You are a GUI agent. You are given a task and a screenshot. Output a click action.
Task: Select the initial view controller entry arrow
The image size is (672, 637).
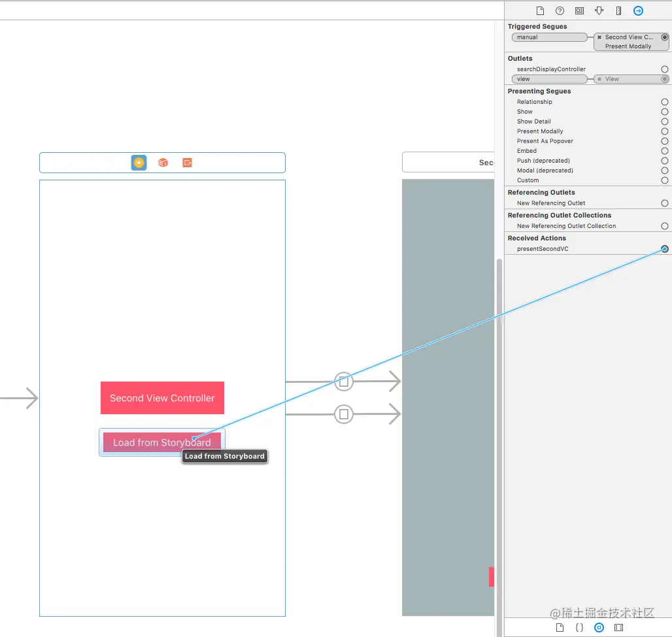click(20, 399)
